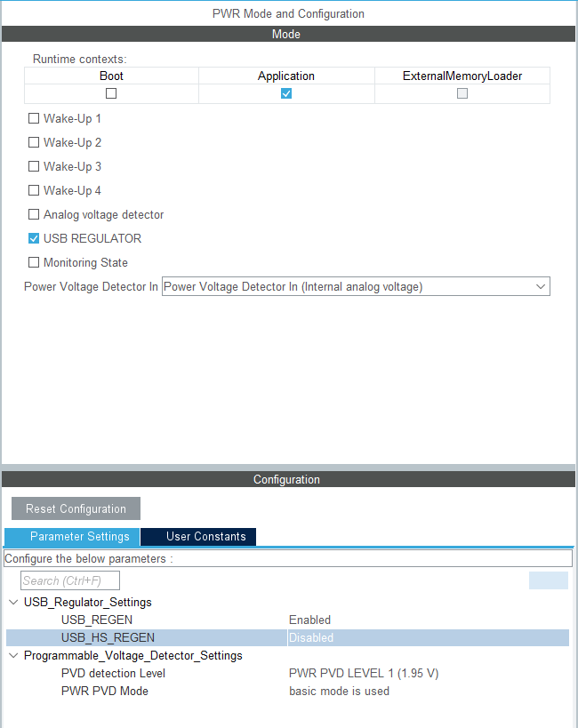578x728 pixels.
Task: Toggle the Monitoring State checkbox
Action: tap(34, 262)
